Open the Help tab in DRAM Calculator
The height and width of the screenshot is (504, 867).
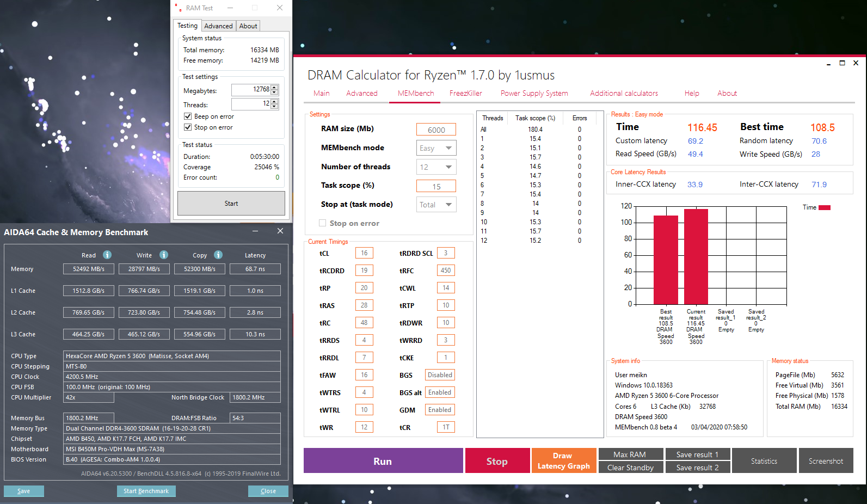tap(692, 93)
